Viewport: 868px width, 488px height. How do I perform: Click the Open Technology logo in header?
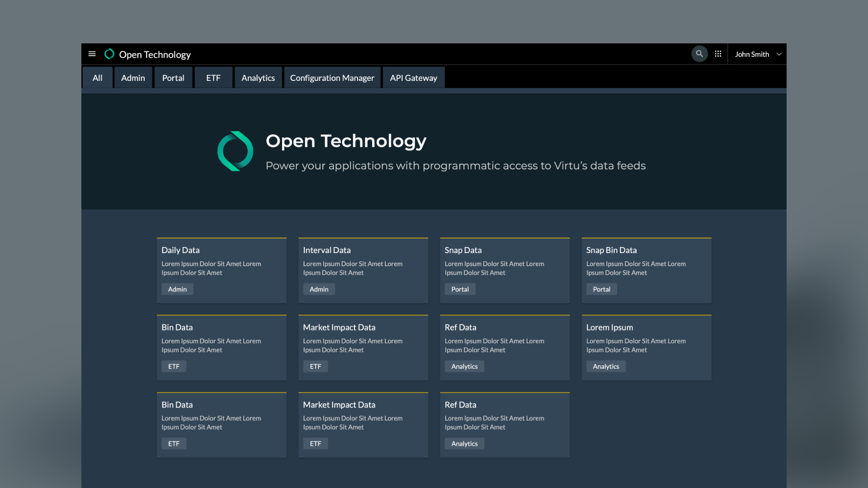coord(109,54)
